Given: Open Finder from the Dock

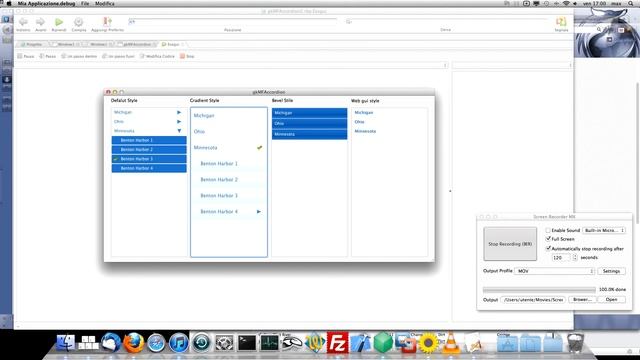Looking at the screenshot, I should point(66,342).
